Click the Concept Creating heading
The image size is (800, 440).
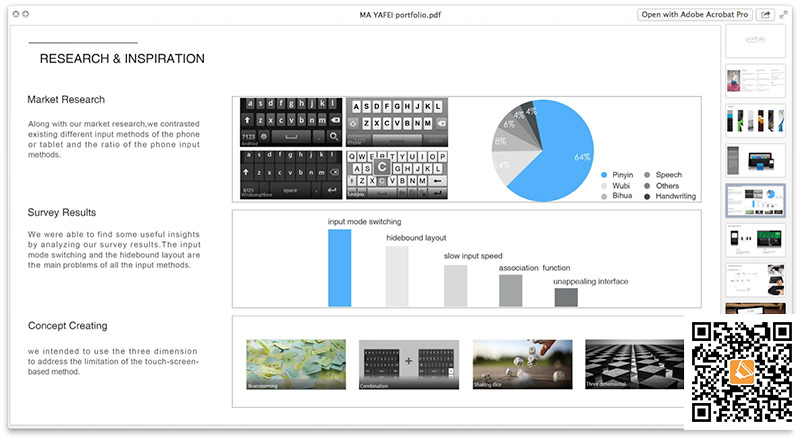(67, 326)
